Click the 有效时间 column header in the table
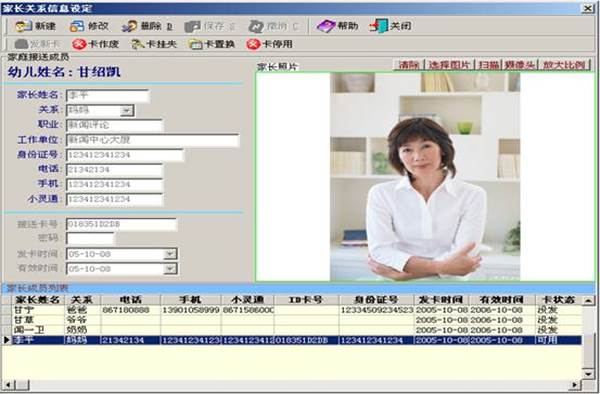The height and width of the screenshot is (394, 600). pyautogui.click(x=502, y=300)
